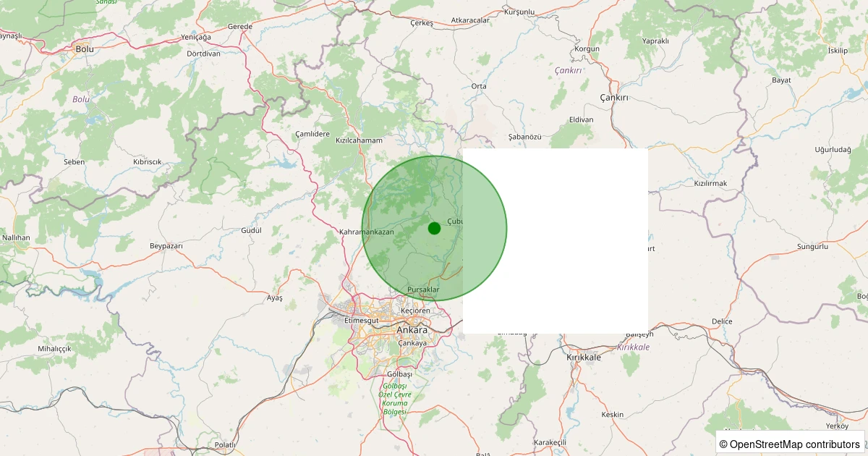Image resolution: width=868 pixels, height=456 pixels.
Task: Select the Beypazarı town label
Action: (x=166, y=246)
